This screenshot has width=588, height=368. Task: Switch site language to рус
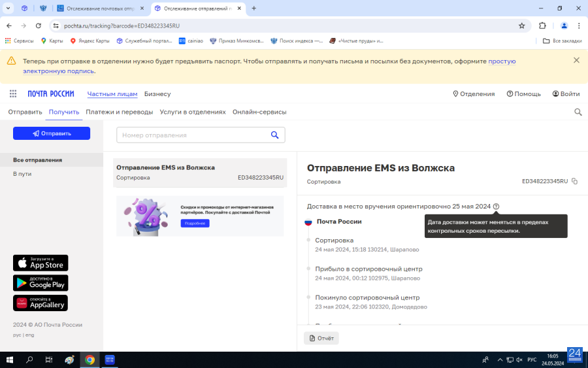17,335
